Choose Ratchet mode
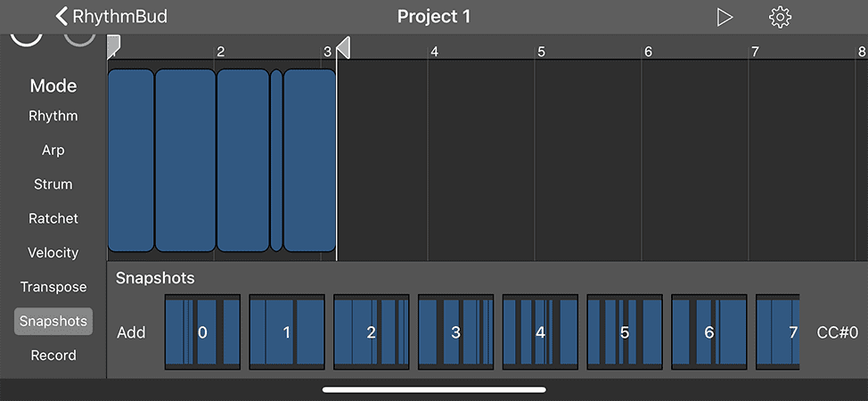 click(x=53, y=219)
